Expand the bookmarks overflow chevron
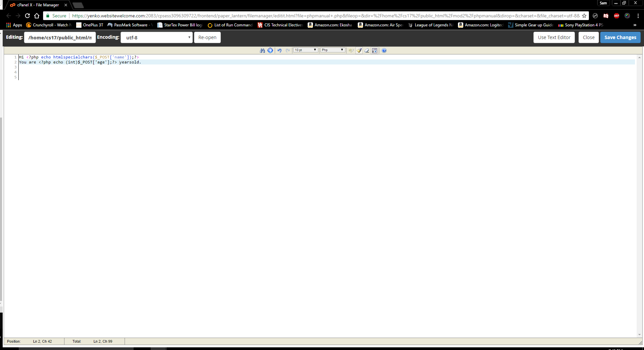644x350 pixels. 635,25
